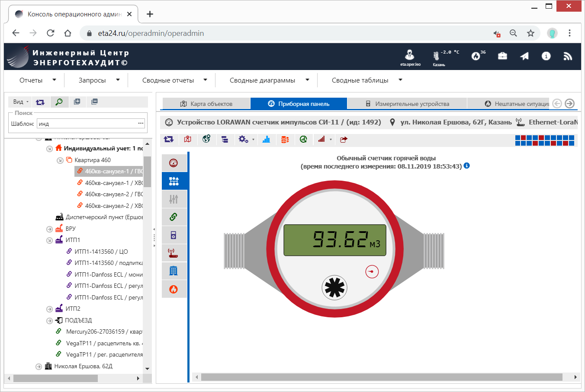Open the blue bar chart icon

click(x=266, y=139)
